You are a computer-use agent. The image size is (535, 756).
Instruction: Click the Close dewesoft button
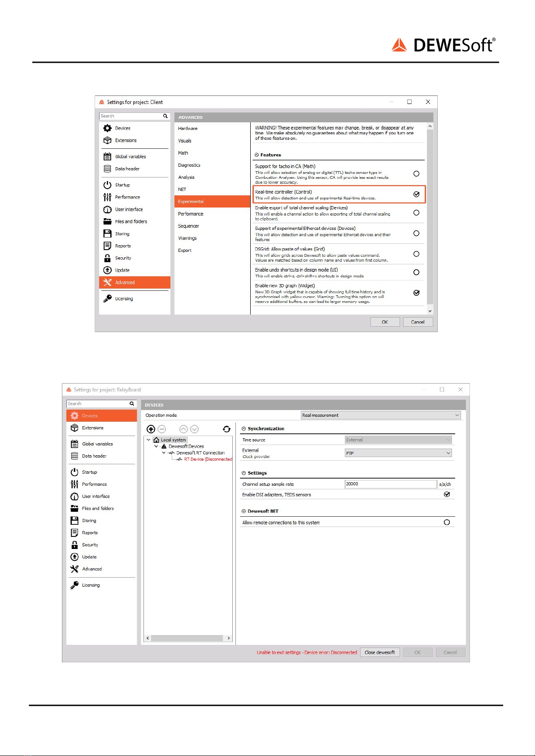click(x=380, y=652)
